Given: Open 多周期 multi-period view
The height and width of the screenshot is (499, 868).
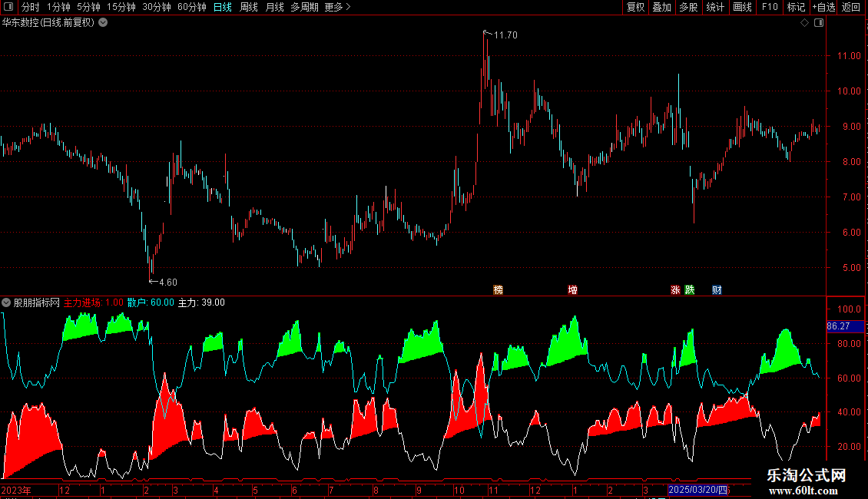Looking at the screenshot, I should click(x=304, y=7).
